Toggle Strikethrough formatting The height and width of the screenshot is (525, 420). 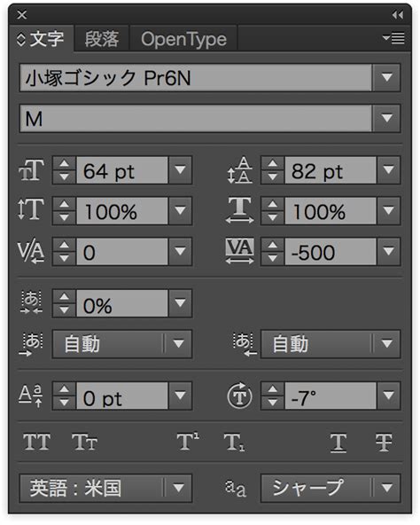click(384, 443)
